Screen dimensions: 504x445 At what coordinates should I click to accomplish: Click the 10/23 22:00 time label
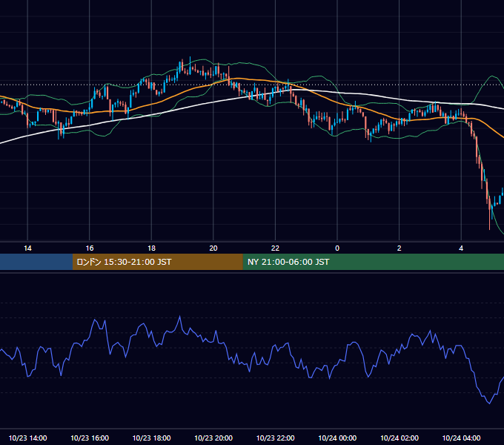pos(275,438)
